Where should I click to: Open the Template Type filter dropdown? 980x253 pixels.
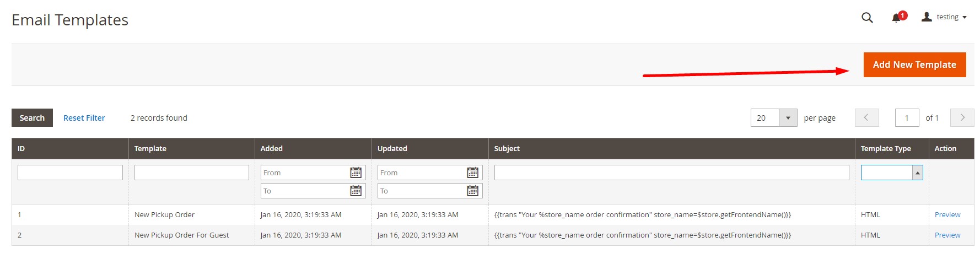click(891, 173)
